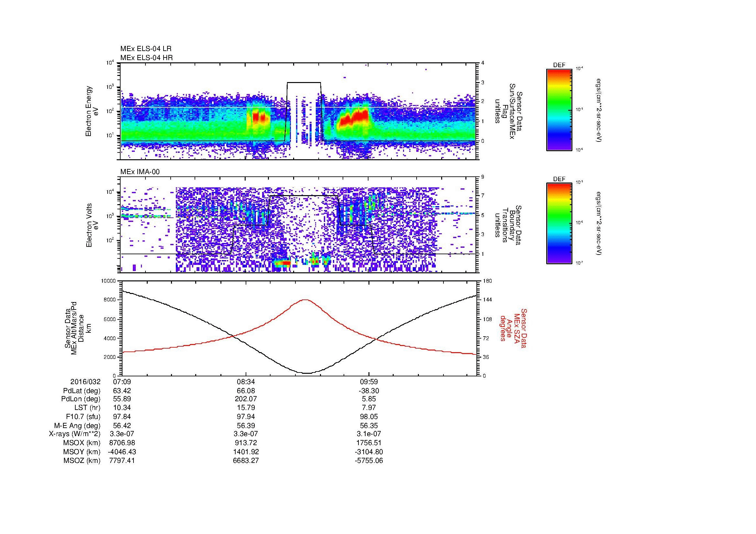Image resolution: width=756 pixels, height=534 pixels.
Task: Click the black altitude curve minimum
Action: click(306, 373)
